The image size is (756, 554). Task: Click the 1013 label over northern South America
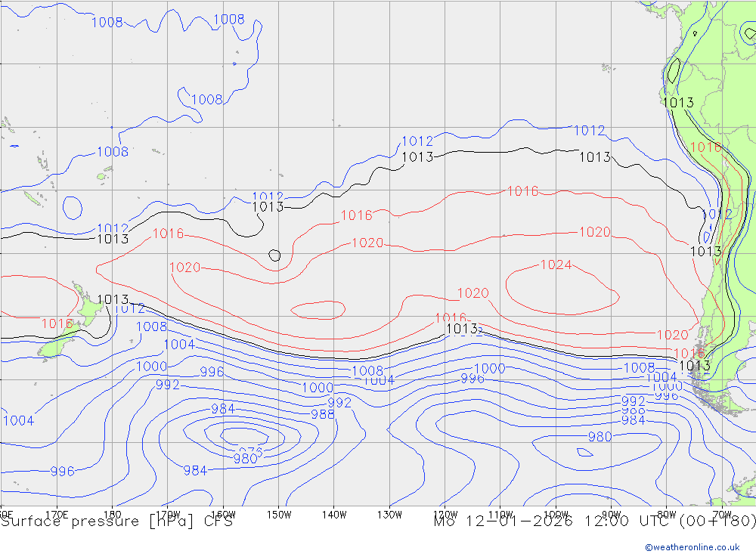tap(678, 102)
